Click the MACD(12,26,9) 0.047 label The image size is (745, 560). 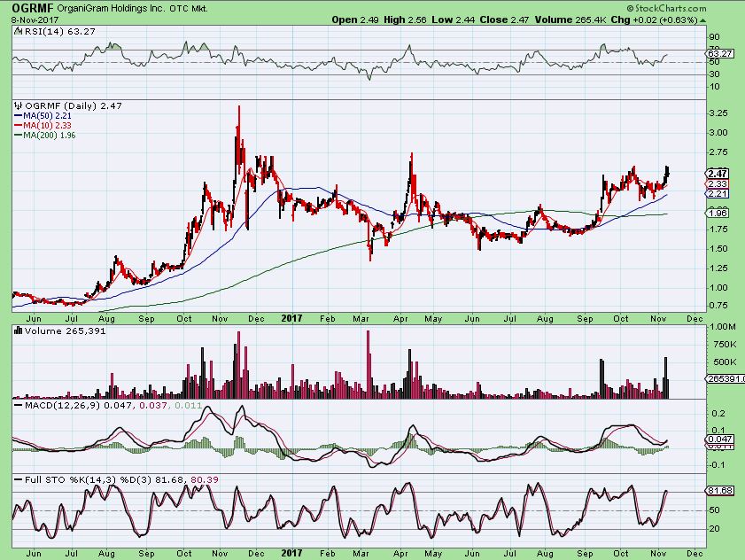pyautogui.click(x=80, y=406)
